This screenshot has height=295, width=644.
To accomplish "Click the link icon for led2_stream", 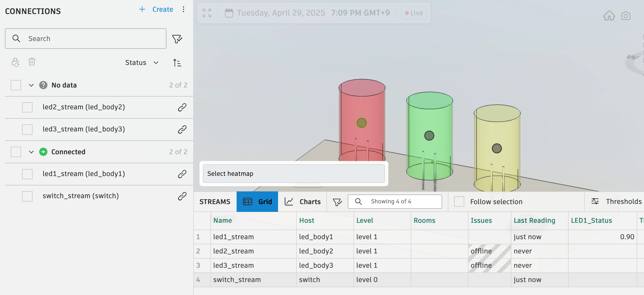I will pos(182,107).
